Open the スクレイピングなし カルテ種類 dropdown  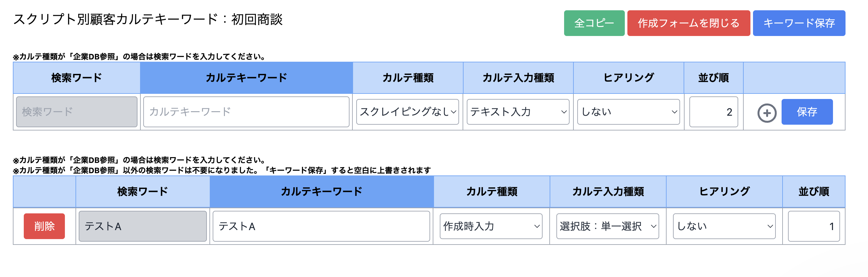[x=407, y=112]
